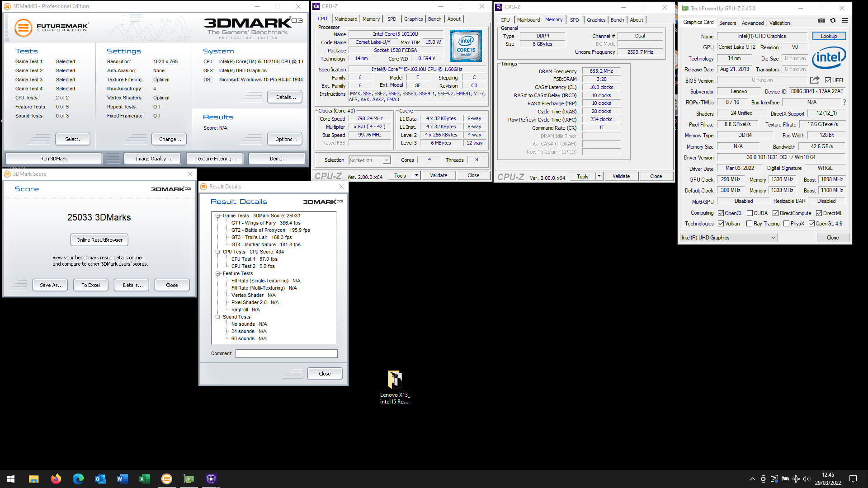Open Outlook from the taskbar
The image size is (868, 488).
(x=100, y=479)
